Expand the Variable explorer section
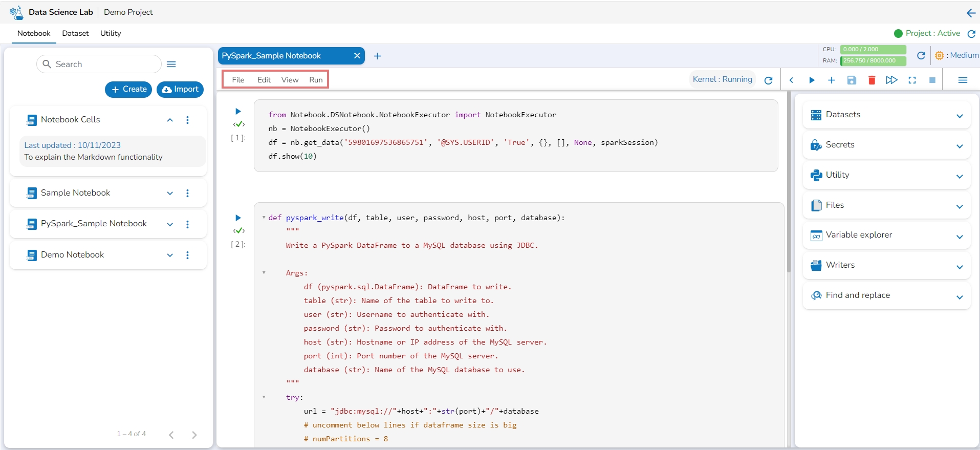Image resolution: width=980 pixels, height=450 pixels. tap(959, 236)
